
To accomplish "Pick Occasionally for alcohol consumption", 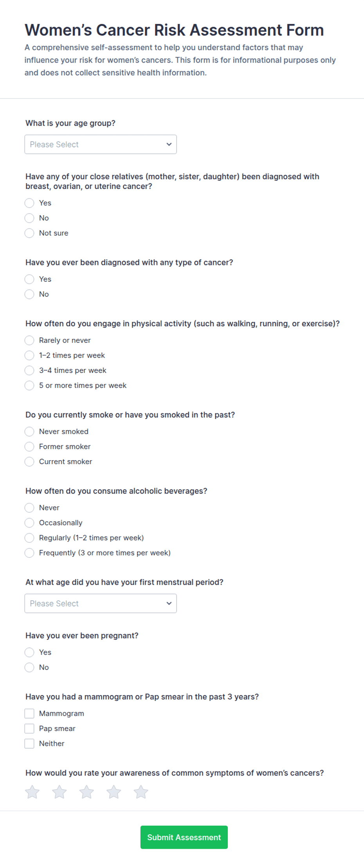I will [29, 523].
